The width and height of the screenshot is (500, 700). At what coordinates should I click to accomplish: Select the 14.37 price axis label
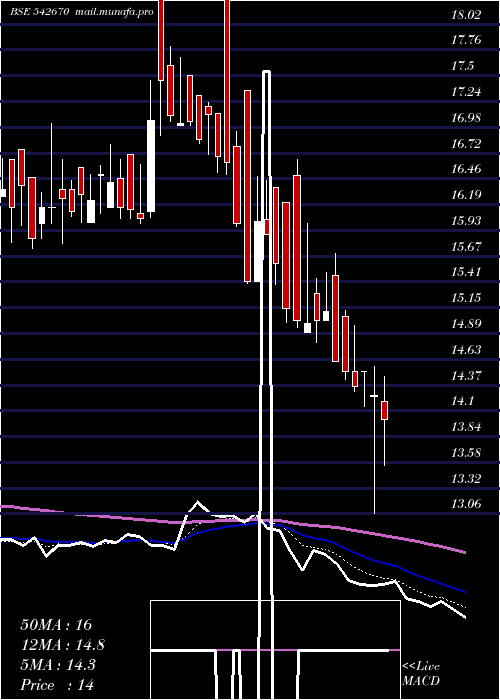point(466,375)
